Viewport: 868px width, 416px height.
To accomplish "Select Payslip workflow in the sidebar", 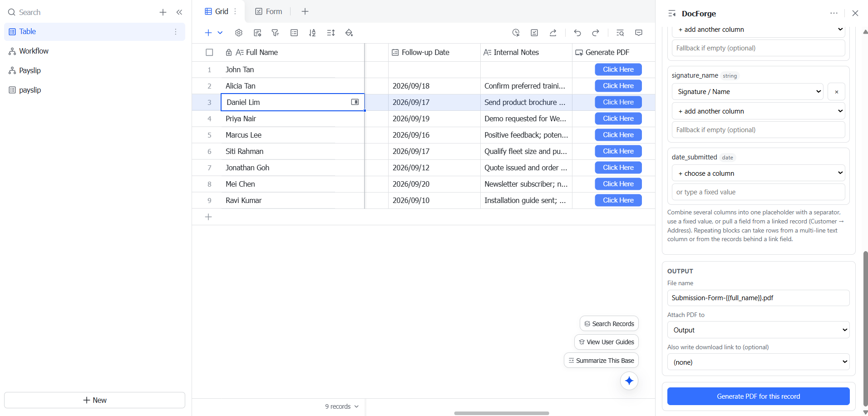I will [94, 70].
